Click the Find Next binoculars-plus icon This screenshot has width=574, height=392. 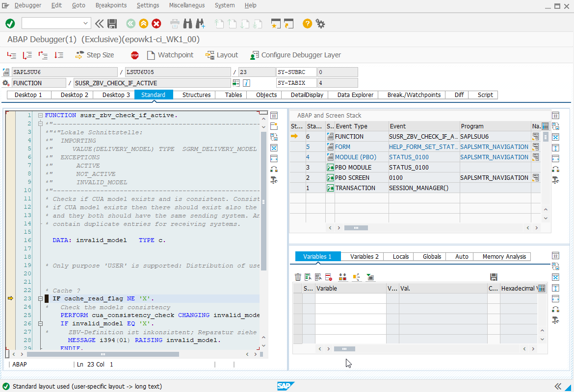click(x=200, y=24)
